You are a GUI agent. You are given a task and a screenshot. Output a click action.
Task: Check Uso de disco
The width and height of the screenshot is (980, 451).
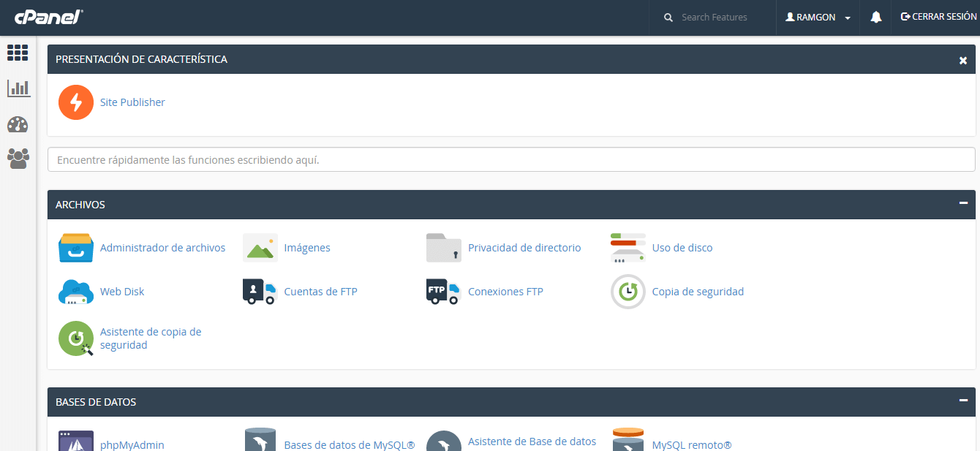[x=682, y=248]
